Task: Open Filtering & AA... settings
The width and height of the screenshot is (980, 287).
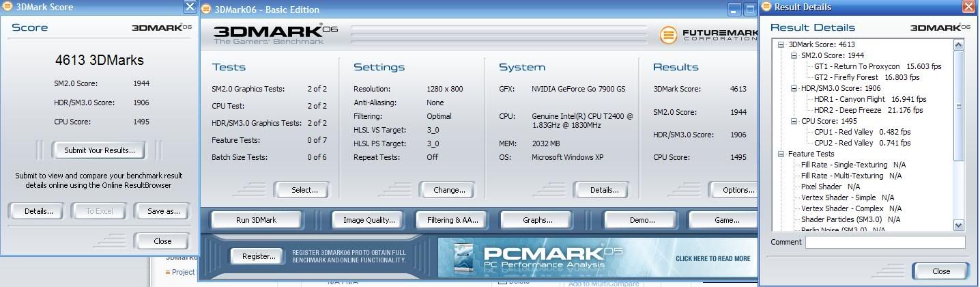Action: click(x=452, y=220)
